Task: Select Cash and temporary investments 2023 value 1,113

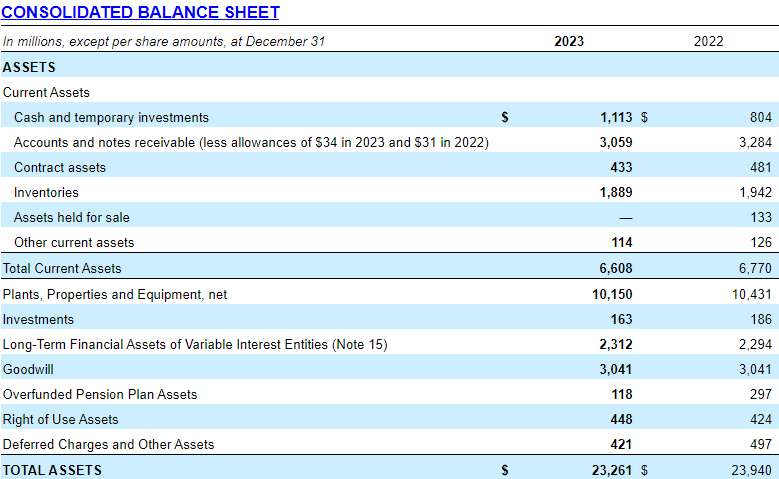Action: pos(616,117)
